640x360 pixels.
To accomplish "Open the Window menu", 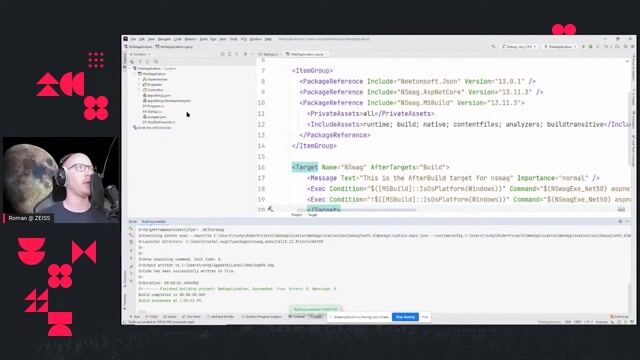I will tap(256, 39).
